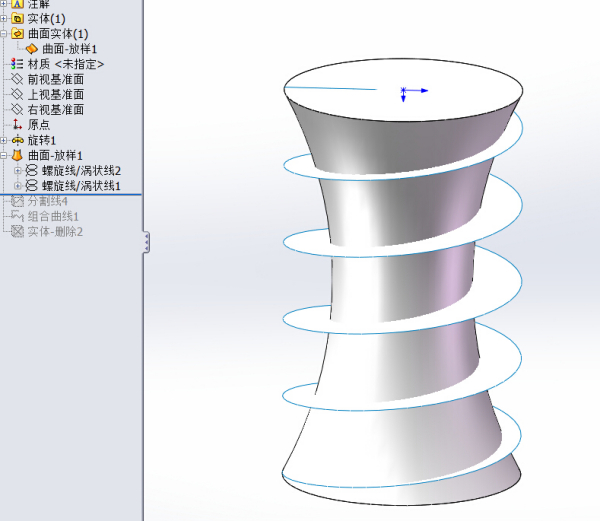This screenshot has height=521, width=600.
Task: Click the 注解 annotations folder icon
Action: coord(17,4)
